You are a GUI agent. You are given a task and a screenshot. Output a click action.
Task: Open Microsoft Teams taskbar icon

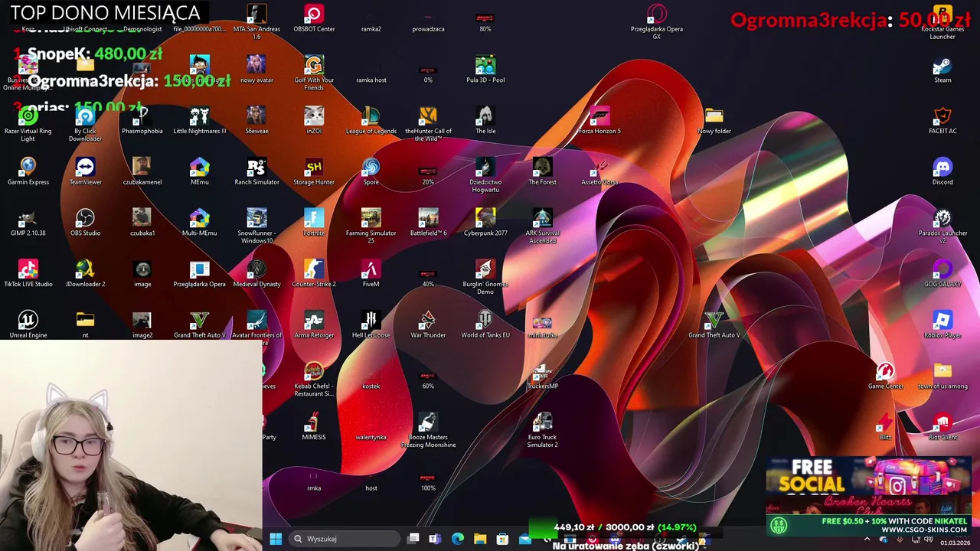tap(435, 539)
